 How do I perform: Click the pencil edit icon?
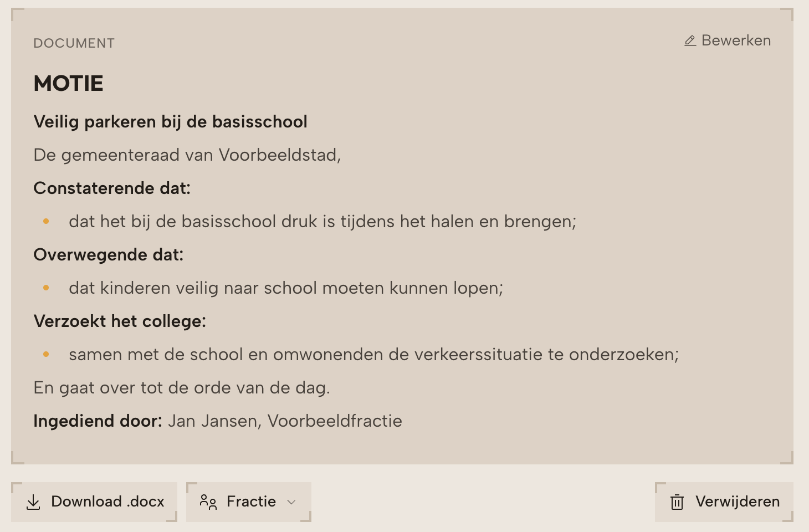click(x=690, y=41)
